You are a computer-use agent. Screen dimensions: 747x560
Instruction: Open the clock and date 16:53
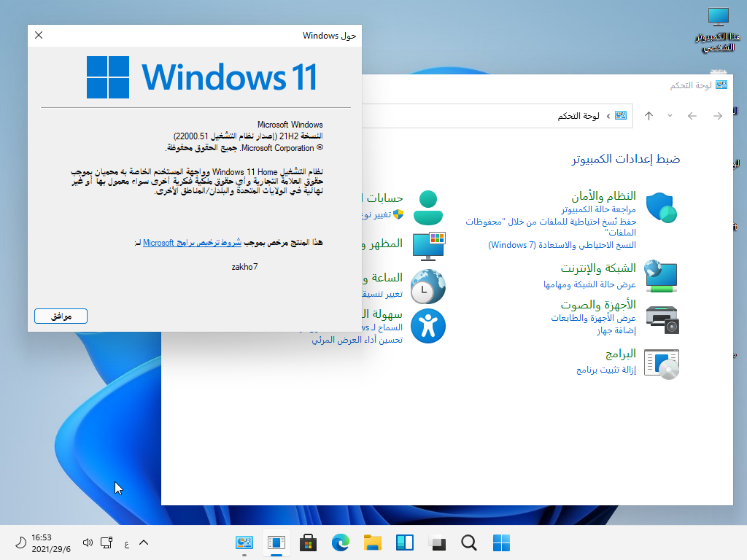coord(50,542)
